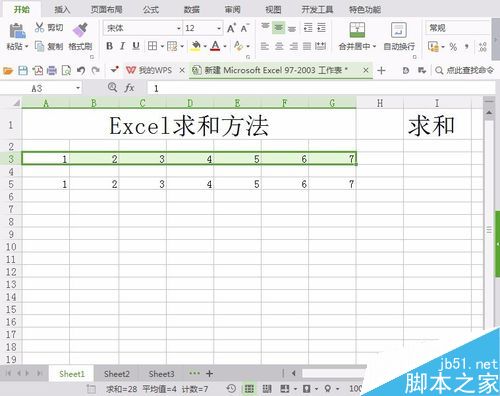
Task: Click the 自动换行 wrap text button
Action: point(399,36)
